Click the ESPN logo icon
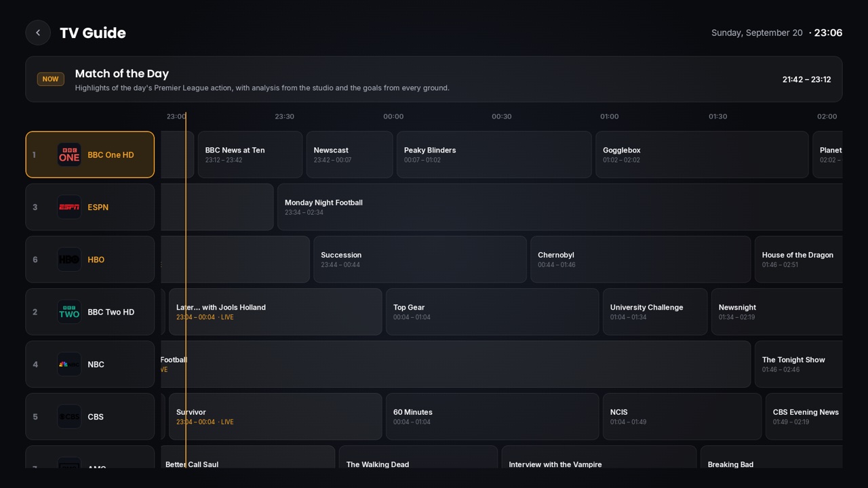868x488 pixels. pos(69,207)
